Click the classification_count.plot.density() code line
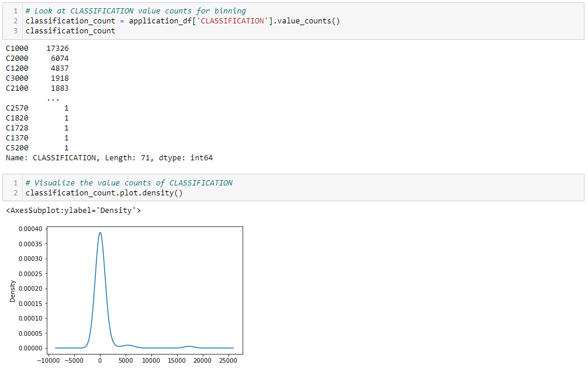The width and height of the screenshot is (588, 375). point(104,193)
